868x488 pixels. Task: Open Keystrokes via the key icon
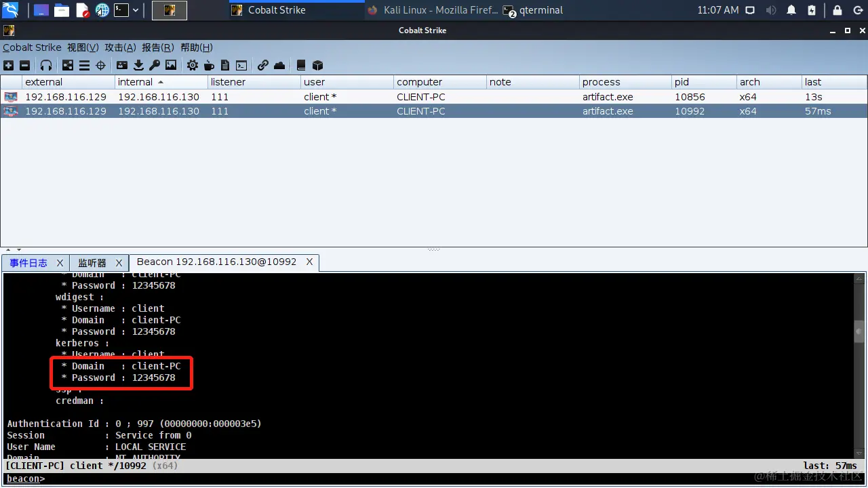pyautogui.click(x=155, y=65)
